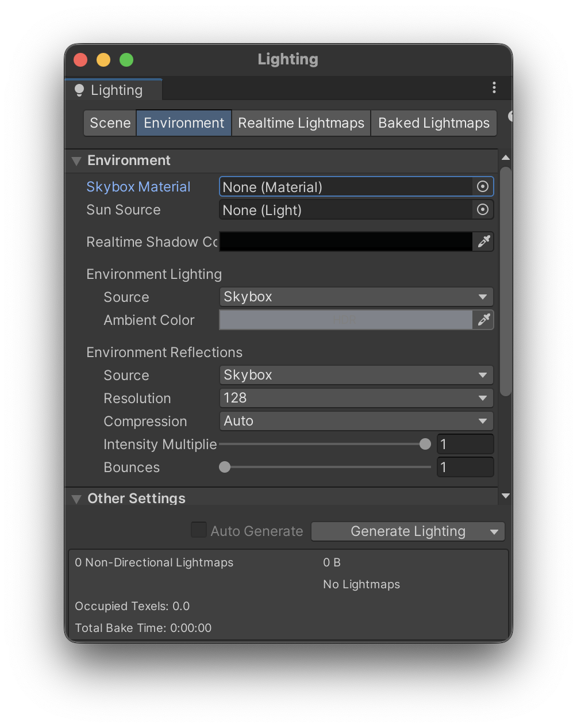Click the Intensity Multiplier slider handle

(425, 444)
